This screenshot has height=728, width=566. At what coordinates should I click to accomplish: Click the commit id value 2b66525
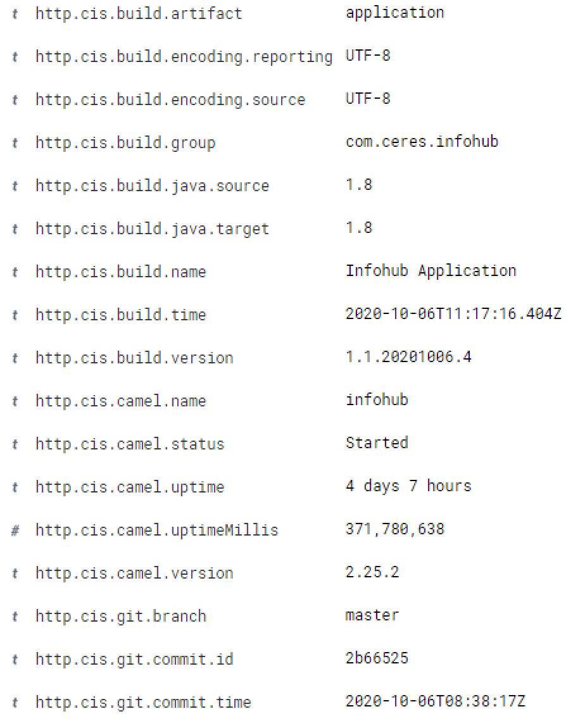click(377, 658)
